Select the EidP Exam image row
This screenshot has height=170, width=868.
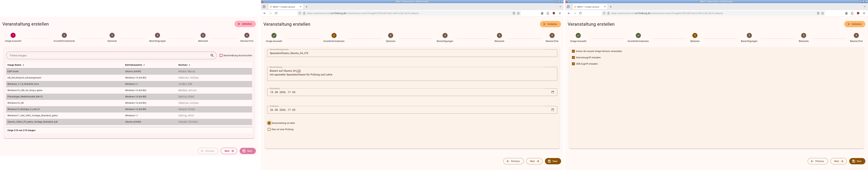coord(129,71)
